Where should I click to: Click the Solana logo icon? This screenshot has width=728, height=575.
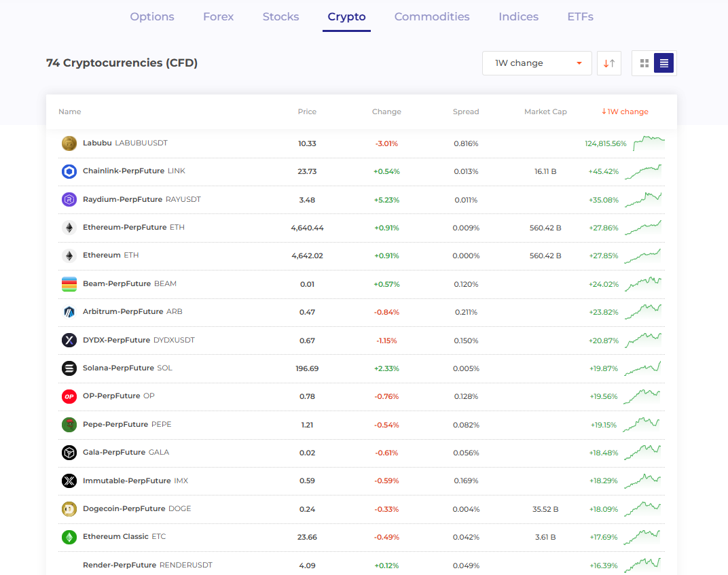tap(69, 368)
